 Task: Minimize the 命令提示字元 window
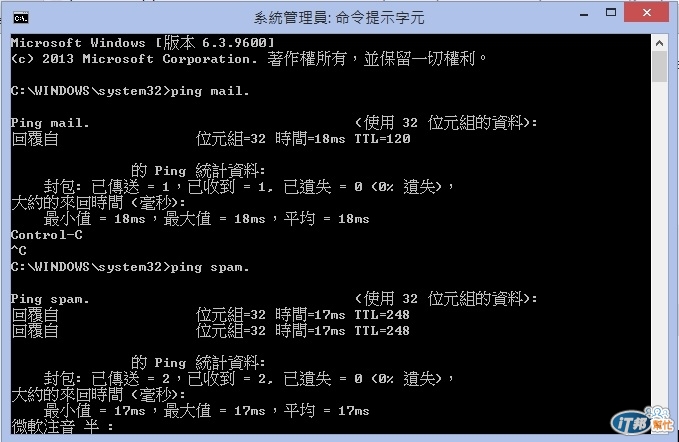(x=584, y=14)
